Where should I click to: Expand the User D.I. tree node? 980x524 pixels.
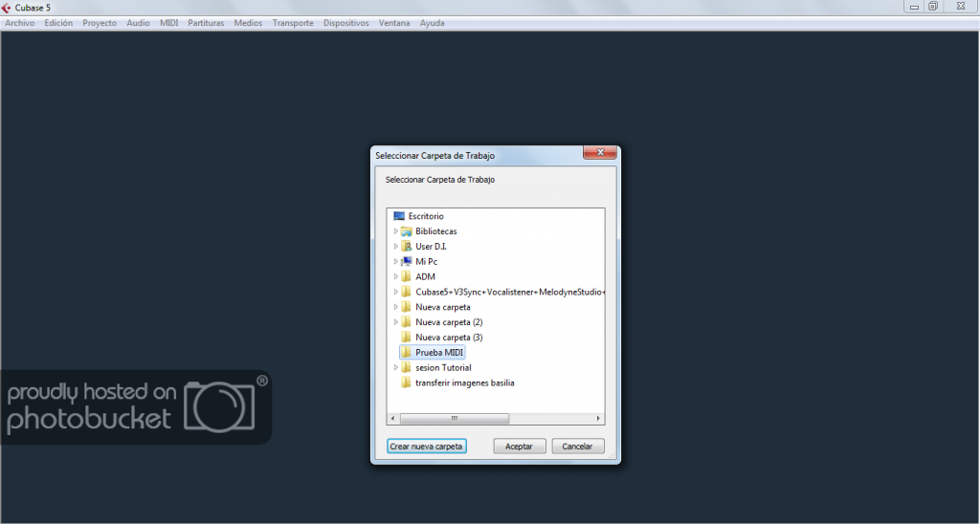[395, 247]
